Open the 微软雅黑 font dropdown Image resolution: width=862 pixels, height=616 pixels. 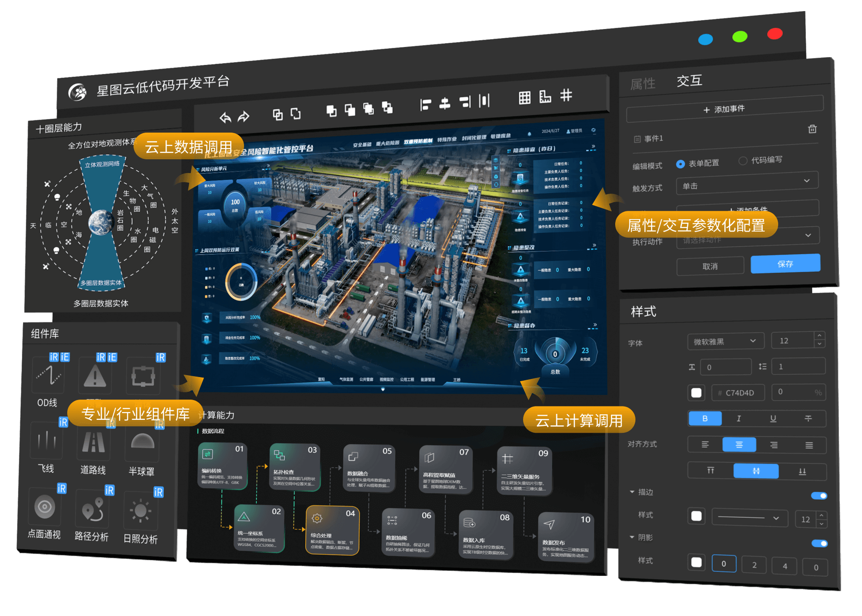726,341
